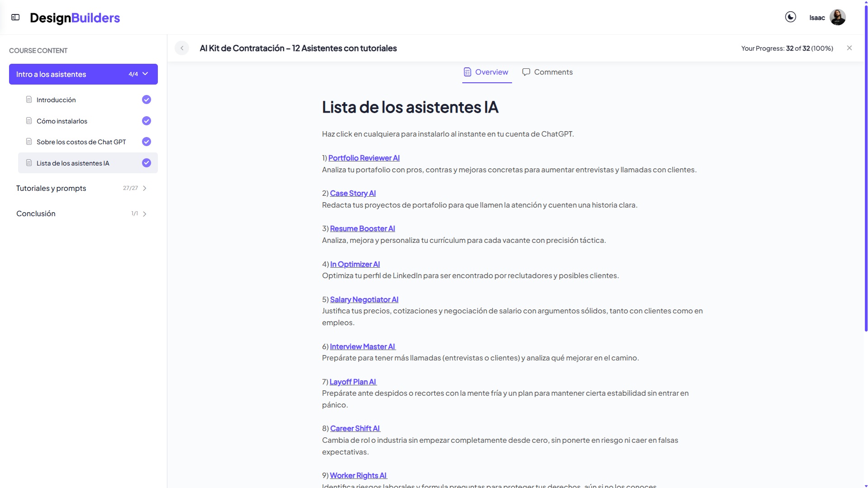Screen dimensions: 868x488
Task: Switch to dark mode via moon icon
Action: tap(790, 17)
